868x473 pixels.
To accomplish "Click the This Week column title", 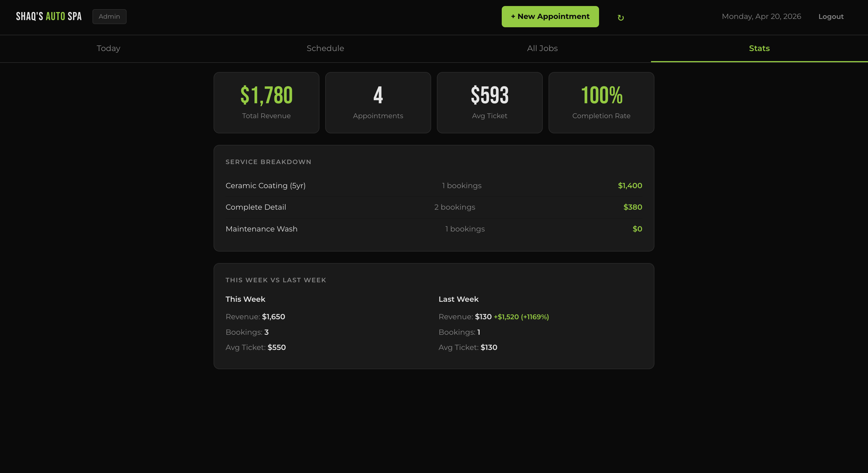I will pyautogui.click(x=245, y=299).
